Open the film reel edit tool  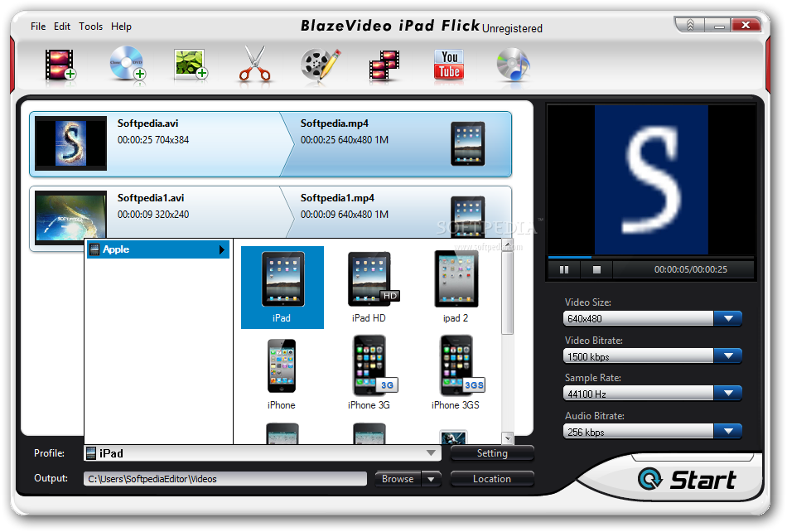(x=321, y=65)
